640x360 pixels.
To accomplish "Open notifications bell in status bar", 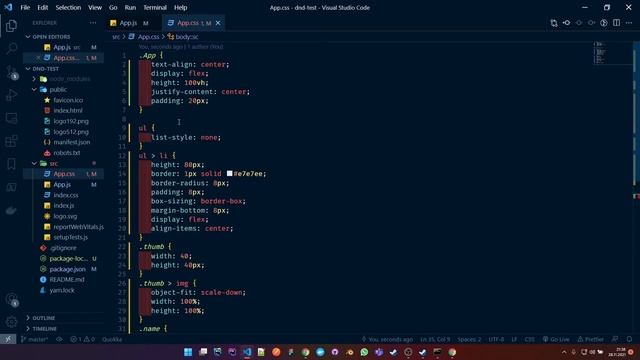I will click(x=629, y=339).
